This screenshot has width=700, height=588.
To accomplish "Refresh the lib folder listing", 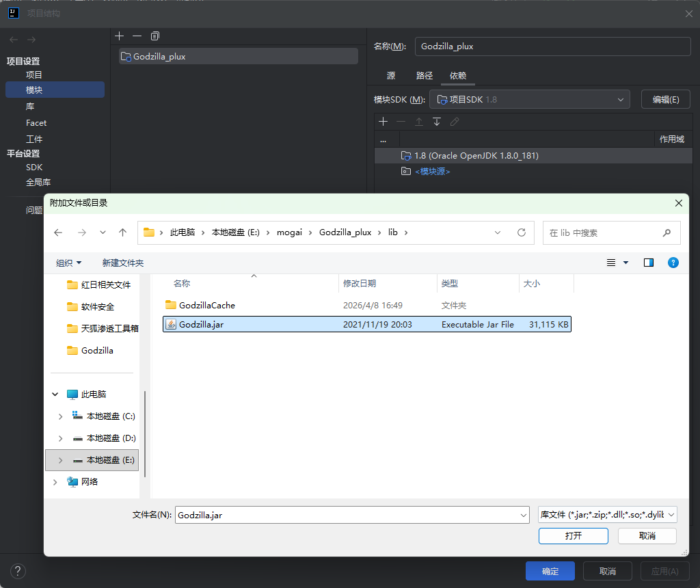I will coord(522,232).
